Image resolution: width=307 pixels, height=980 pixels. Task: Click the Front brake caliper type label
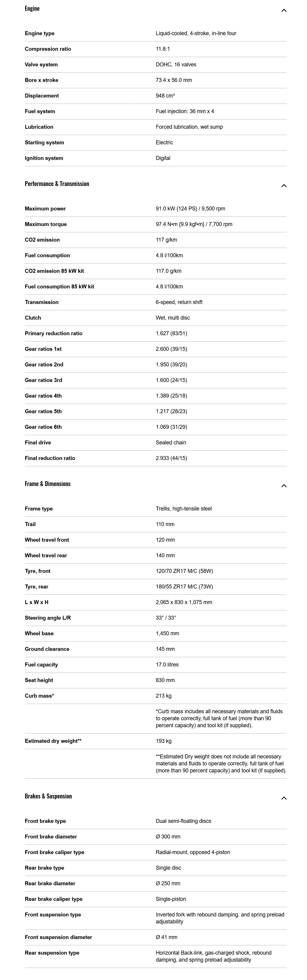(x=55, y=852)
